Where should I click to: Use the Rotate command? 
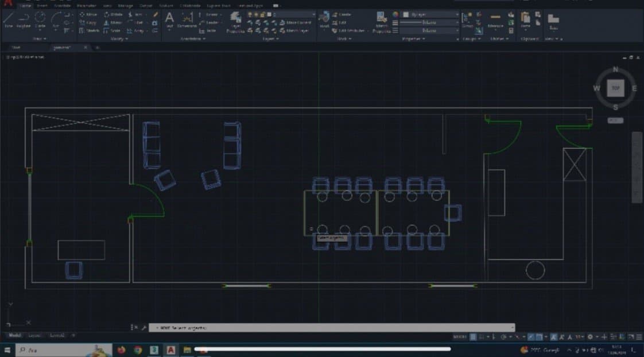coord(114,14)
